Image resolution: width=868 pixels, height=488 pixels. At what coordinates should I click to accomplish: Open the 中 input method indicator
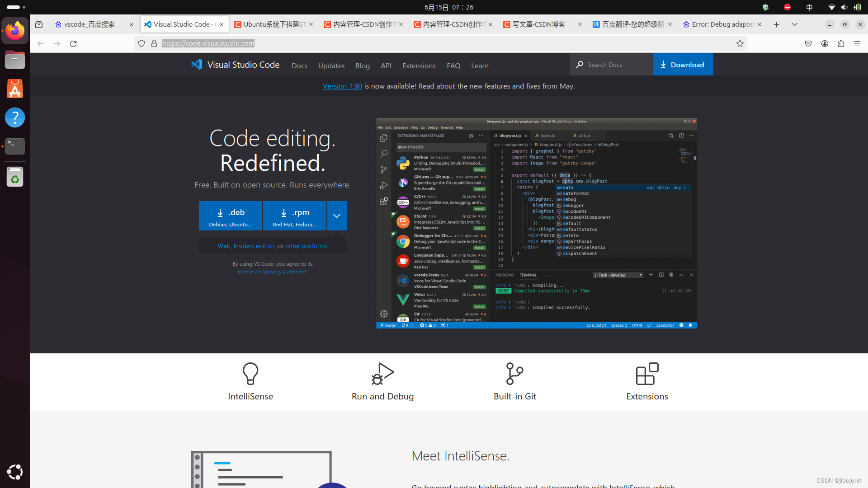(x=809, y=7)
